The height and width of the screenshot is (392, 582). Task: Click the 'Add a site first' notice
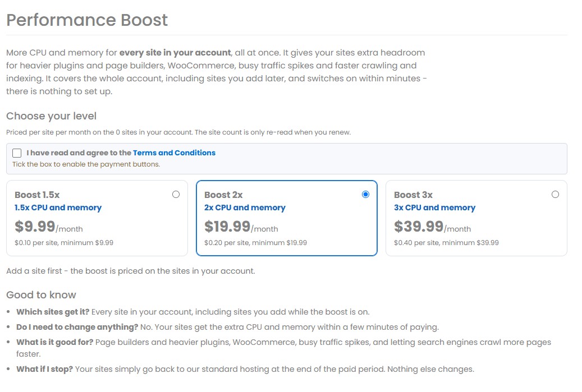click(131, 271)
